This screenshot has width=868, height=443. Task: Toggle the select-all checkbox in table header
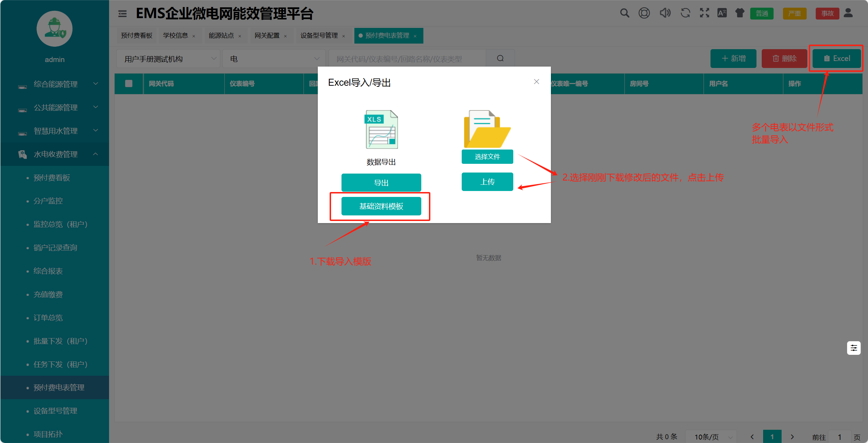pos(129,84)
